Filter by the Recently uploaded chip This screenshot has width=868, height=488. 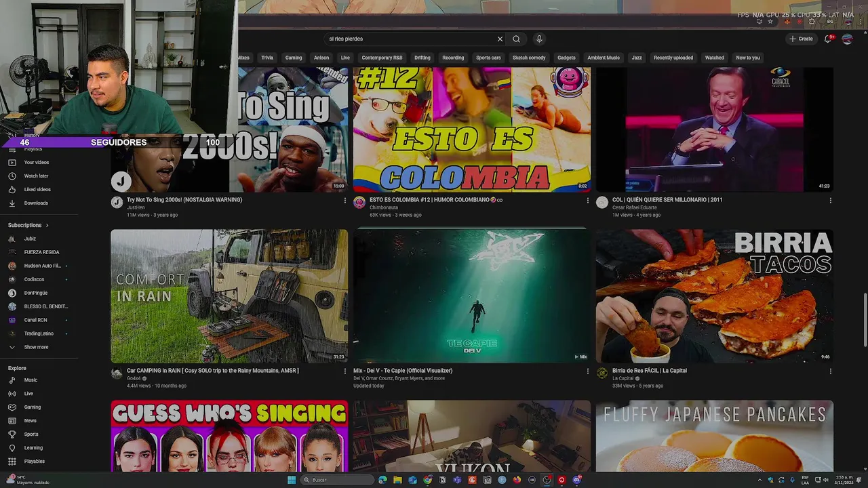click(673, 58)
